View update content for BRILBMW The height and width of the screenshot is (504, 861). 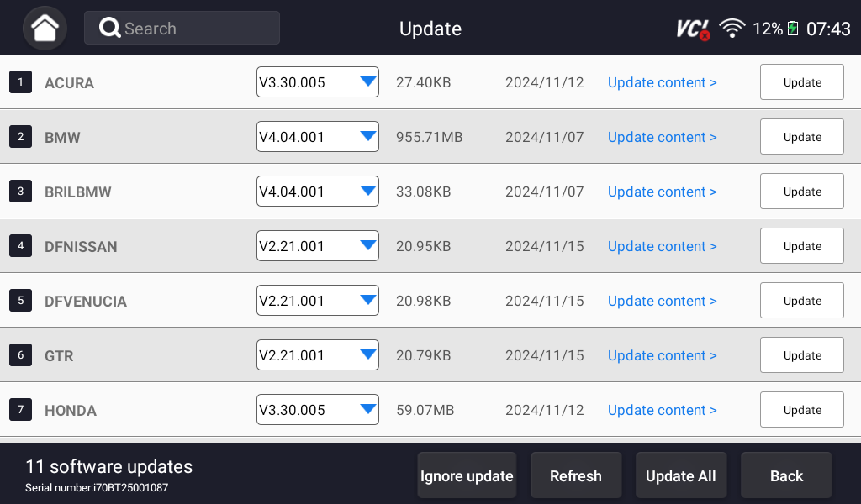tap(662, 192)
